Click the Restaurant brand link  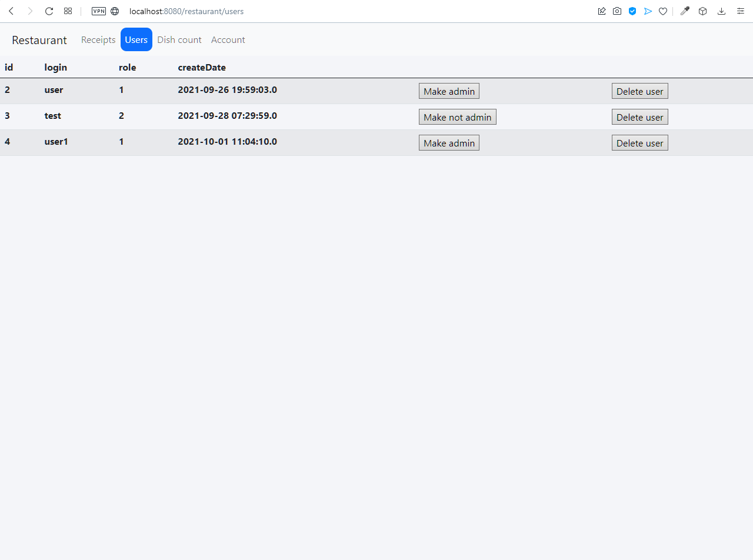tap(39, 40)
